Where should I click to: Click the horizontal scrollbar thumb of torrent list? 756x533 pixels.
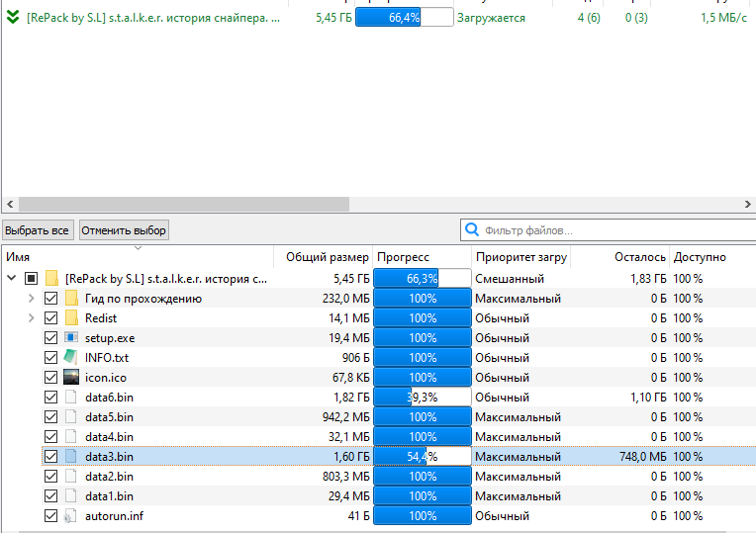[x=184, y=204]
